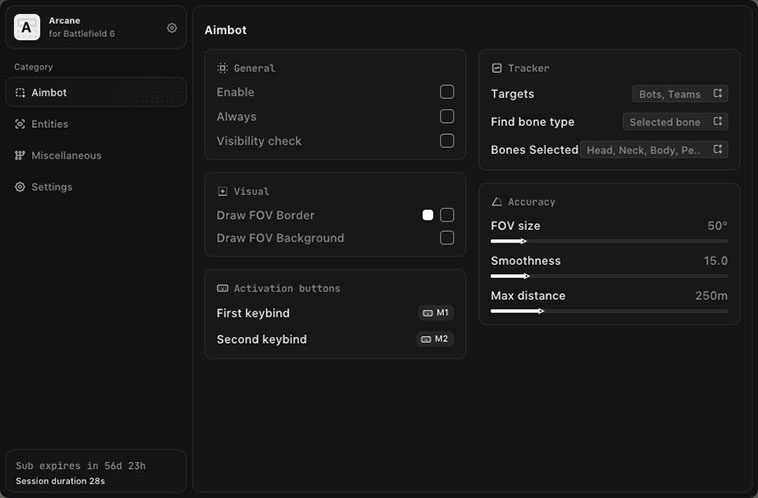
Task: Toggle the Visibility check checkbox
Action: [x=447, y=141]
